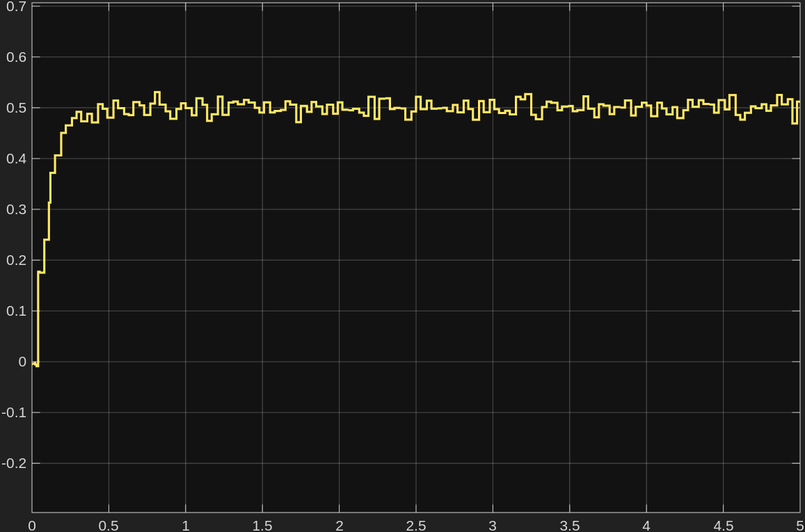Select the 3.5 x-axis tick label

click(570, 525)
